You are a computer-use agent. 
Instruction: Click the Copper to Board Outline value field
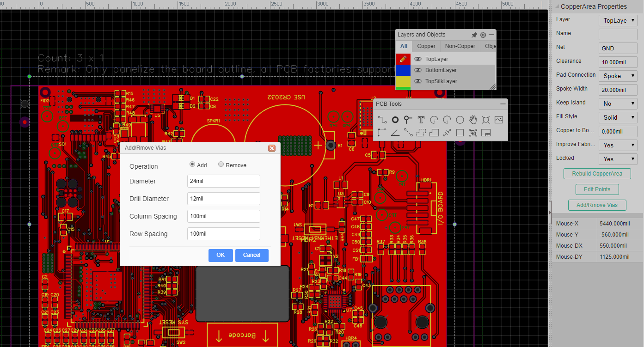tap(618, 131)
